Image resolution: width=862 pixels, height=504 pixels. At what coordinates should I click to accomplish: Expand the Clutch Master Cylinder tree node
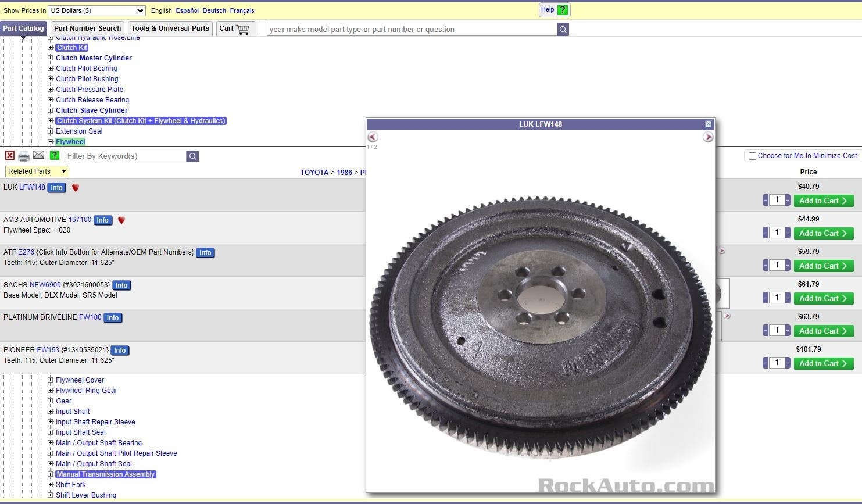pyautogui.click(x=51, y=58)
